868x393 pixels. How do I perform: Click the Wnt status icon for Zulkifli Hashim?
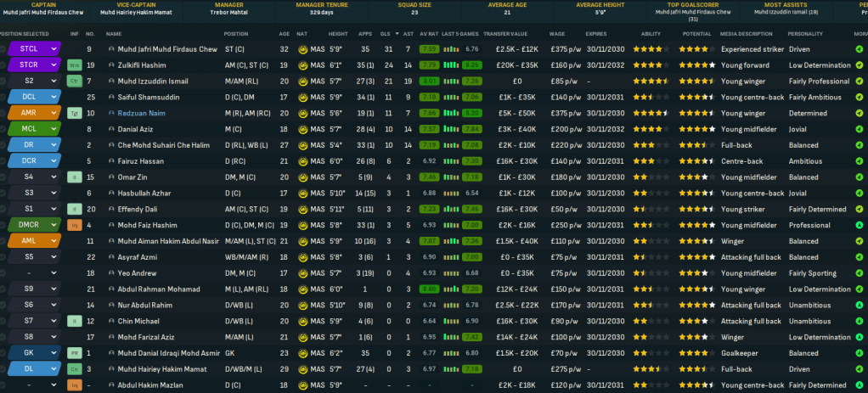(74, 65)
